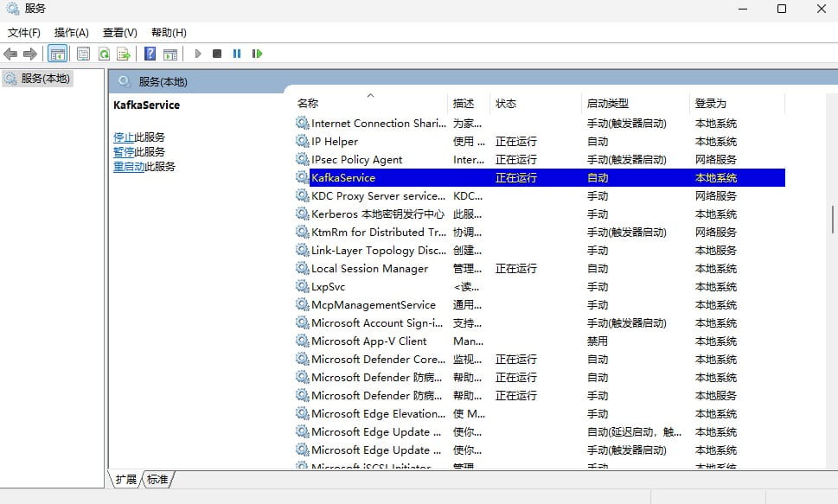The width and height of the screenshot is (838, 504).
Task: Click the Stop service square icon
Action: point(217,54)
